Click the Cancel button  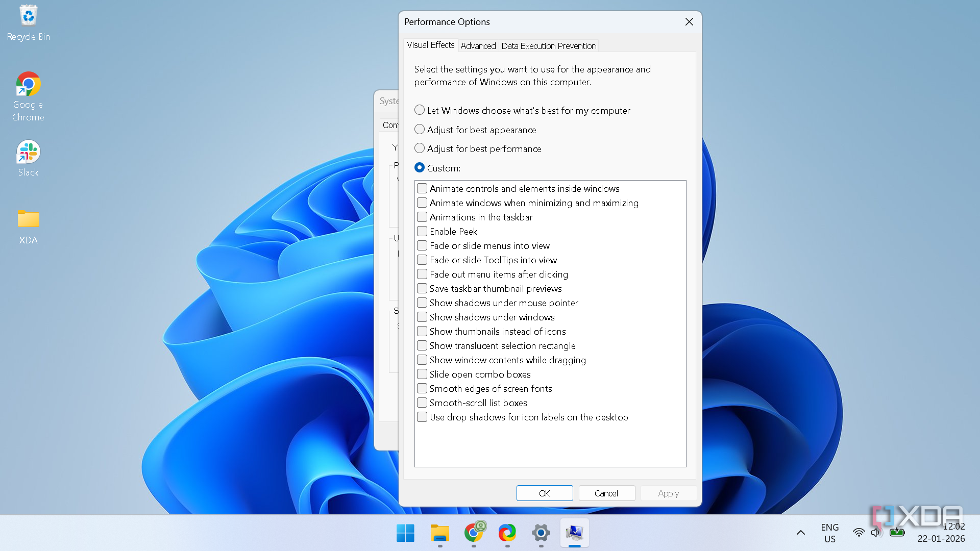click(x=606, y=493)
